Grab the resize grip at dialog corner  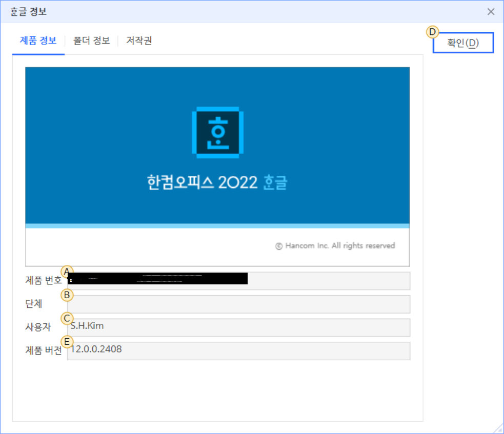point(498,429)
